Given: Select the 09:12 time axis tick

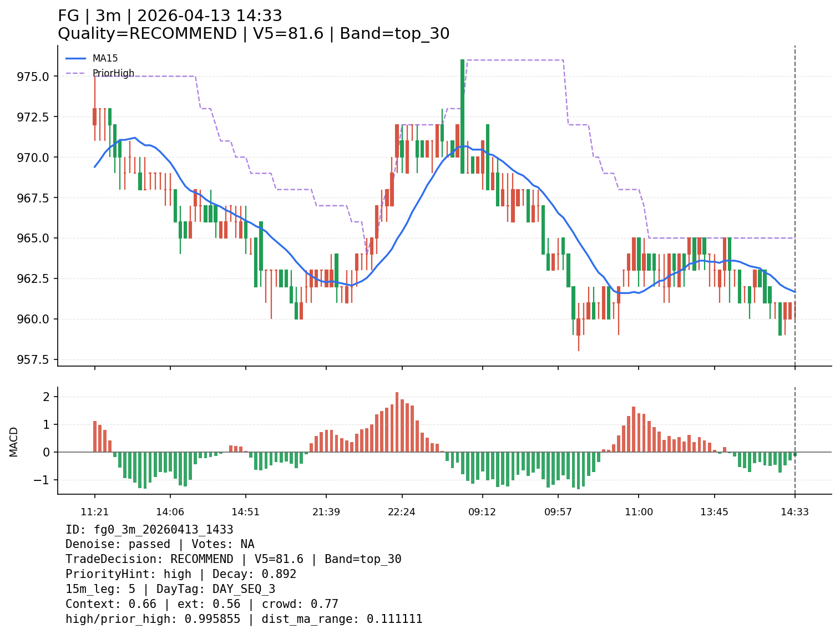Looking at the screenshot, I should (482, 512).
